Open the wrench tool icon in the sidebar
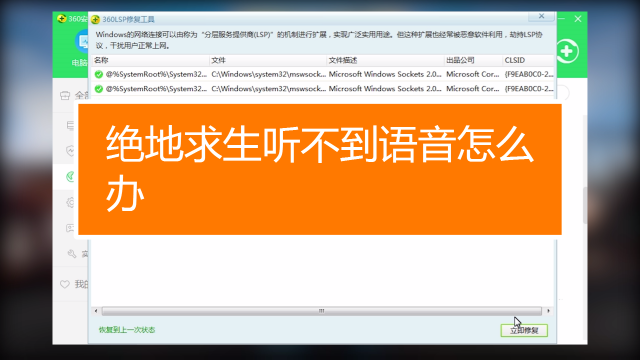This screenshot has width=640, height=360. point(72,254)
